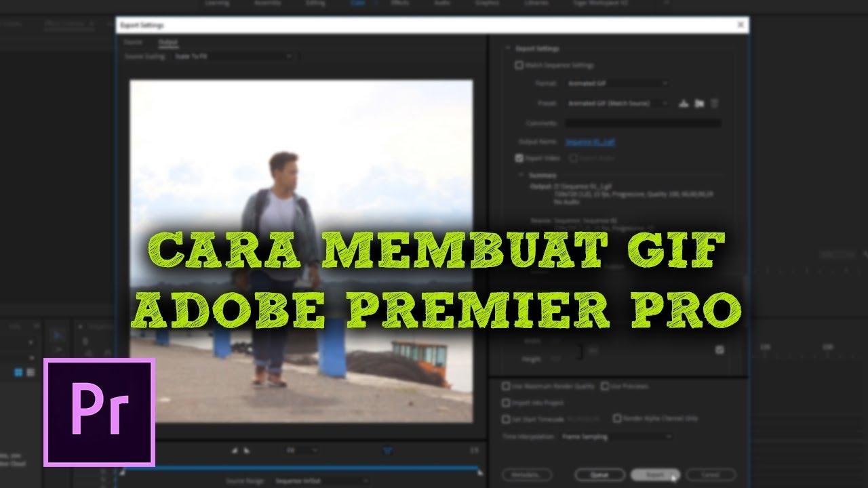The width and height of the screenshot is (868, 488).
Task: Check the Import Into Project option
Action: pos(506,402)
